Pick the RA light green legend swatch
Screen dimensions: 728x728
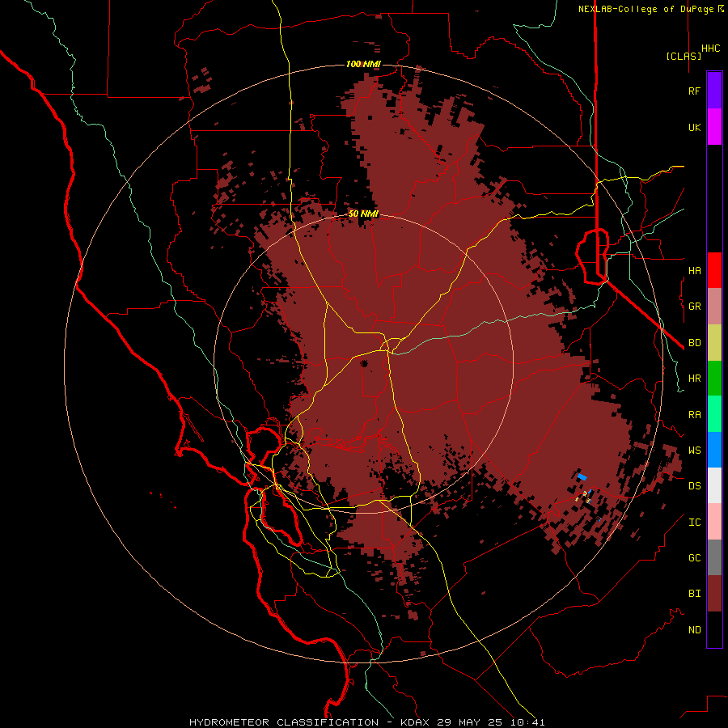point(714,414)
